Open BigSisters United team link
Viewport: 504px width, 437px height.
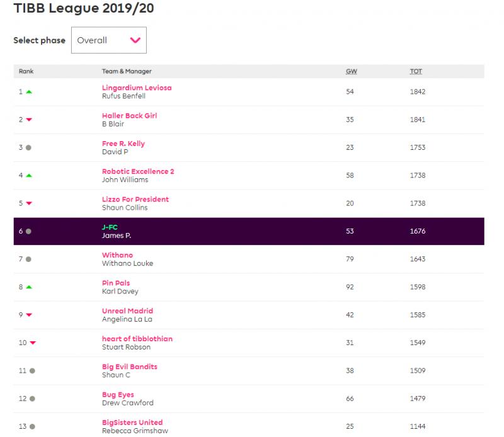point(132,423)
